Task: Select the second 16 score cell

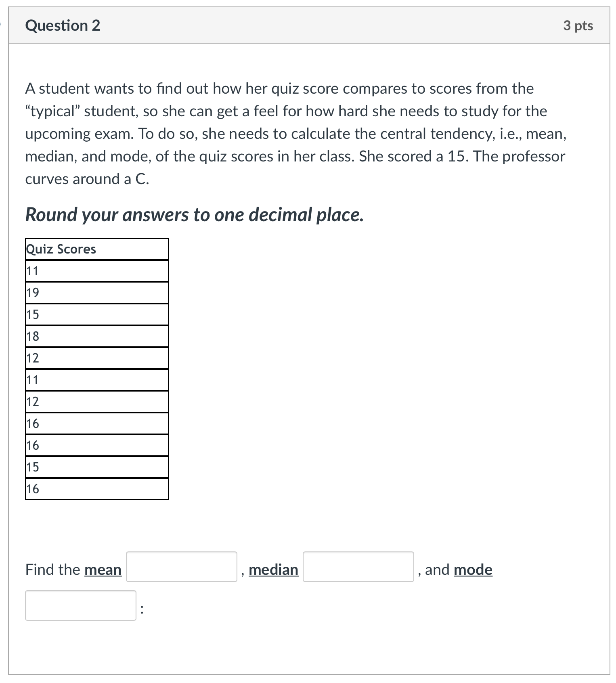Action: pos(32,446)
